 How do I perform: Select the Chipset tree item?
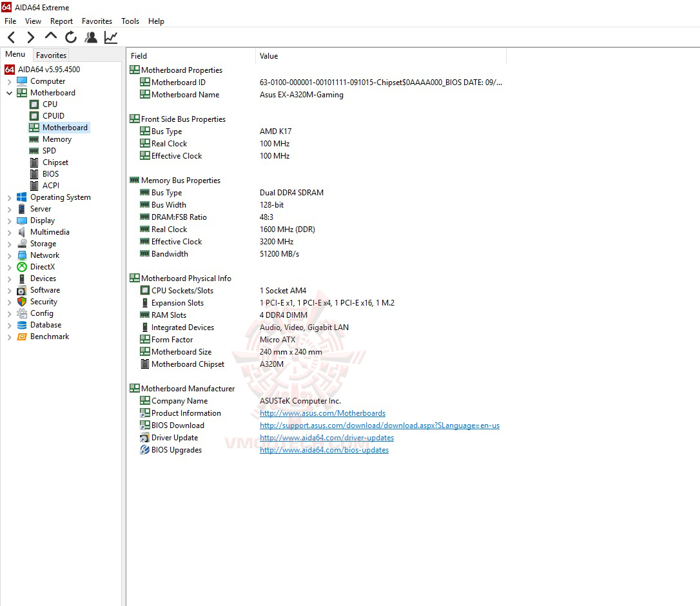[55, 162]
